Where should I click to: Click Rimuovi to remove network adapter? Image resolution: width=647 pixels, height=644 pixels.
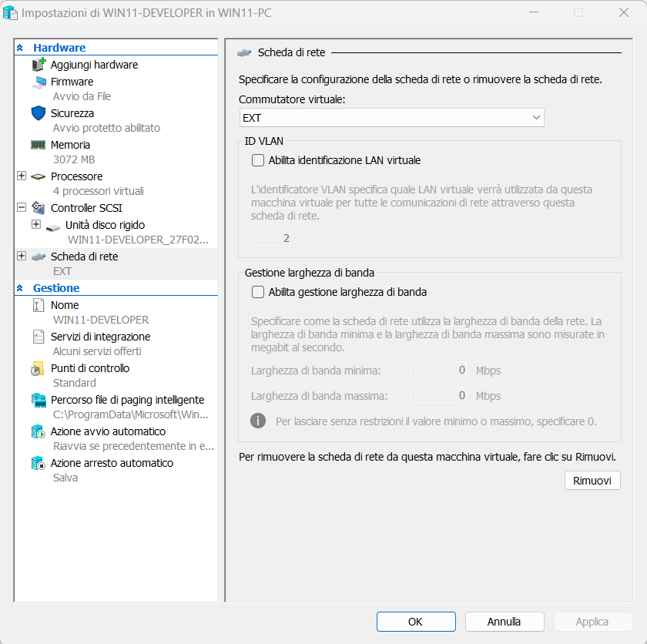592,480
